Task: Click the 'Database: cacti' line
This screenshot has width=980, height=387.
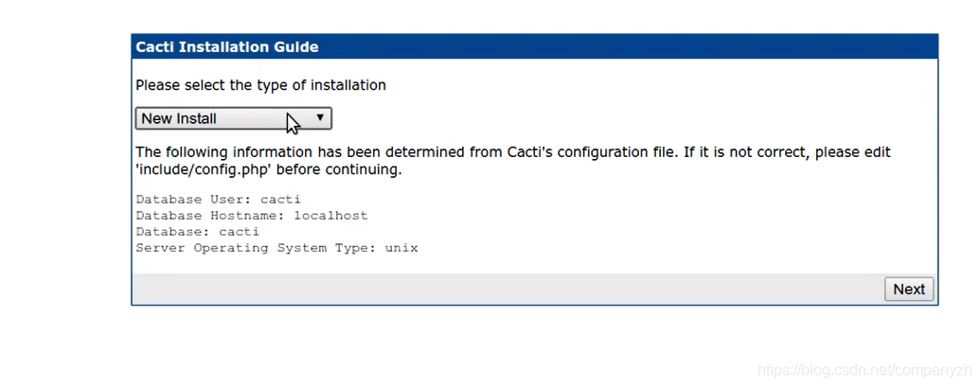Action: (197, 232)
